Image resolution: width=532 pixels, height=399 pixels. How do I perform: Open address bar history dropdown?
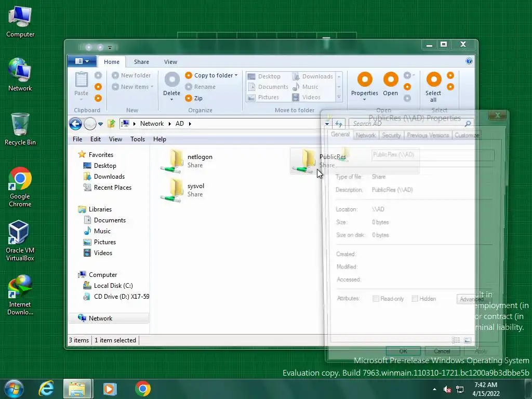click(327, 124)
